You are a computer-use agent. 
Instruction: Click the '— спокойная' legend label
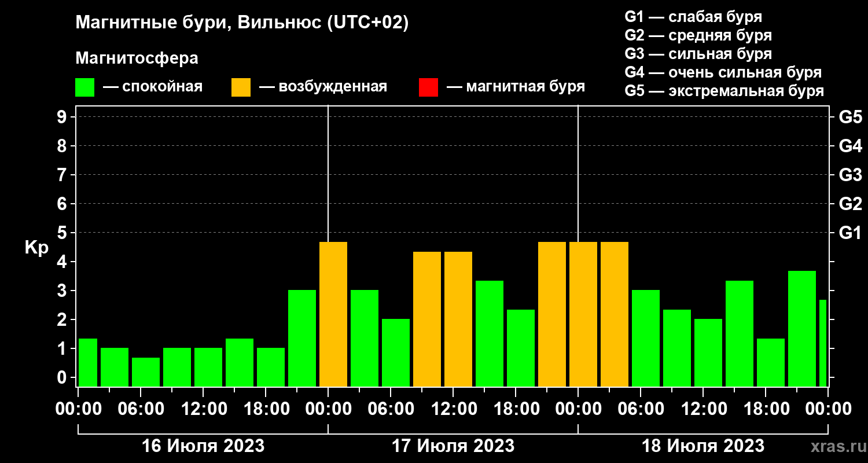[x=153, y=87]
